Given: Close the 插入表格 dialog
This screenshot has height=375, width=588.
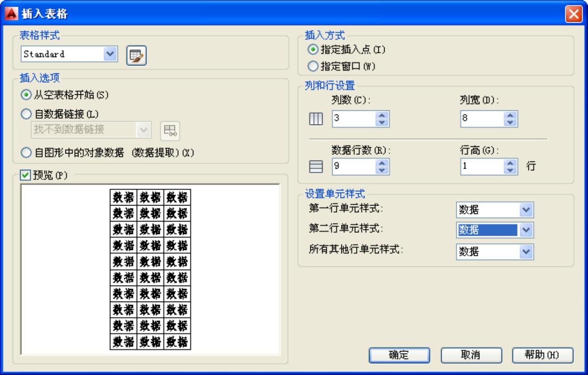Looking at the screenshot, I should click(574, 14).
